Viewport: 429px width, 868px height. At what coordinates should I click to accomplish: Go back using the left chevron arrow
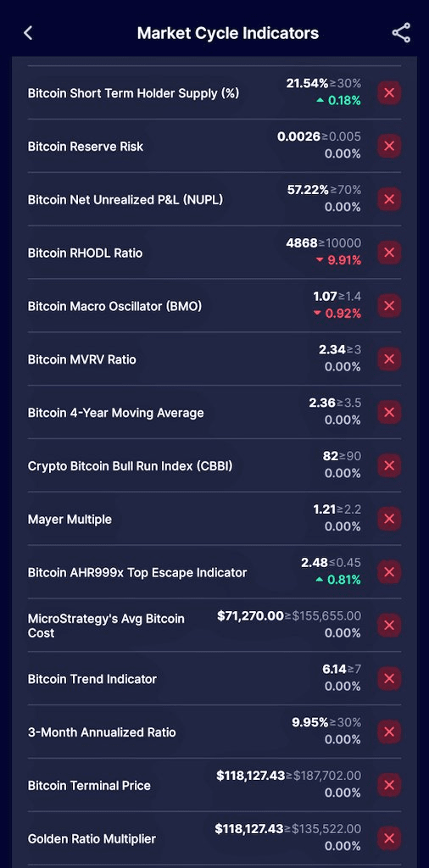[28, 33]
